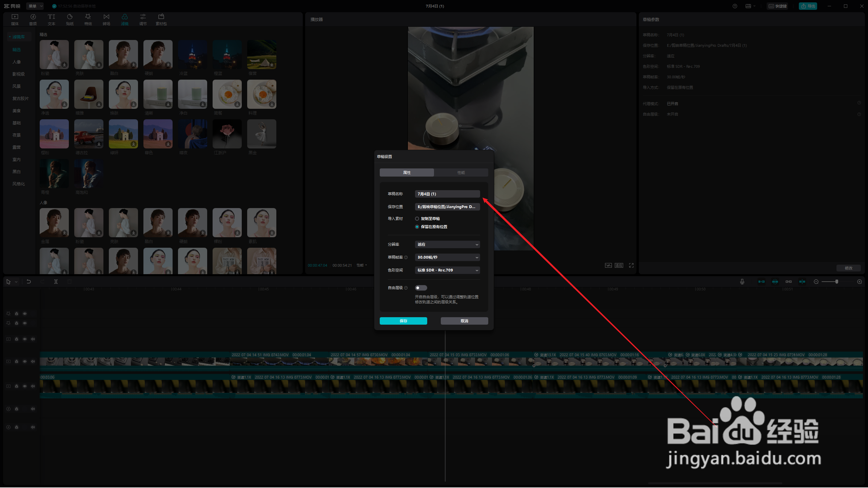
Task: Click the 导出 export button
Action: 808,6
